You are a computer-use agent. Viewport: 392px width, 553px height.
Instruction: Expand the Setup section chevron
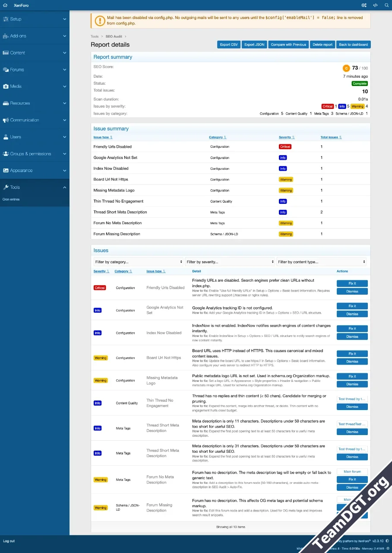click(x=64, y=19)
